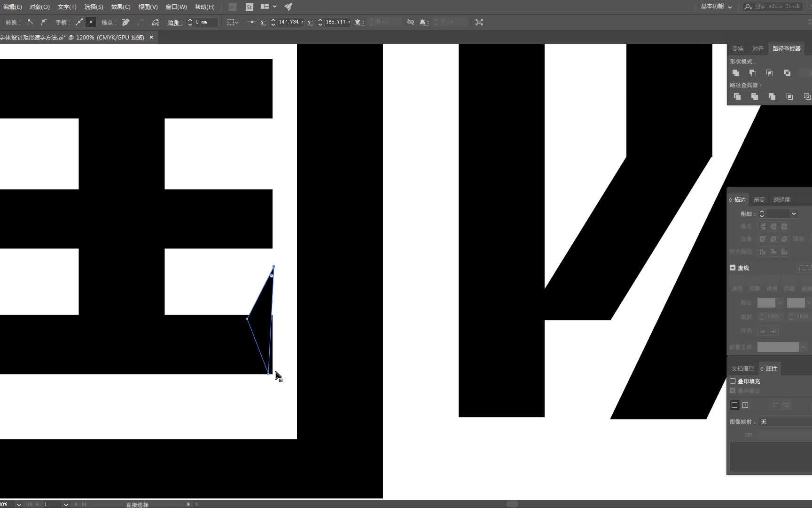Viewport: 812px width, 508px height.
Task: Expand arrange documents dropdown arrow
Action: coord(274,7)
